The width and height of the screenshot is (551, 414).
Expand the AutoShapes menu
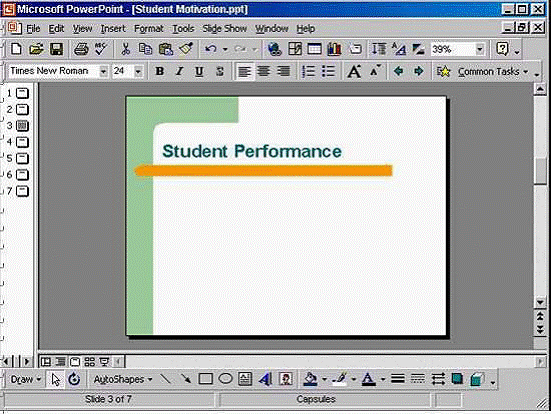(123, 380)
